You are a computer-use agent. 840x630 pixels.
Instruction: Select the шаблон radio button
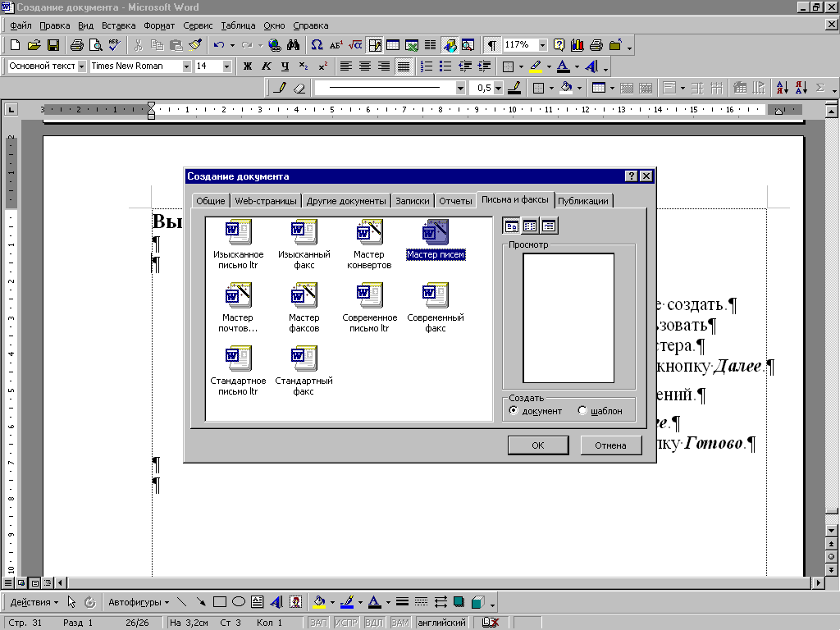pyautogui.click(x=582, y=410)
